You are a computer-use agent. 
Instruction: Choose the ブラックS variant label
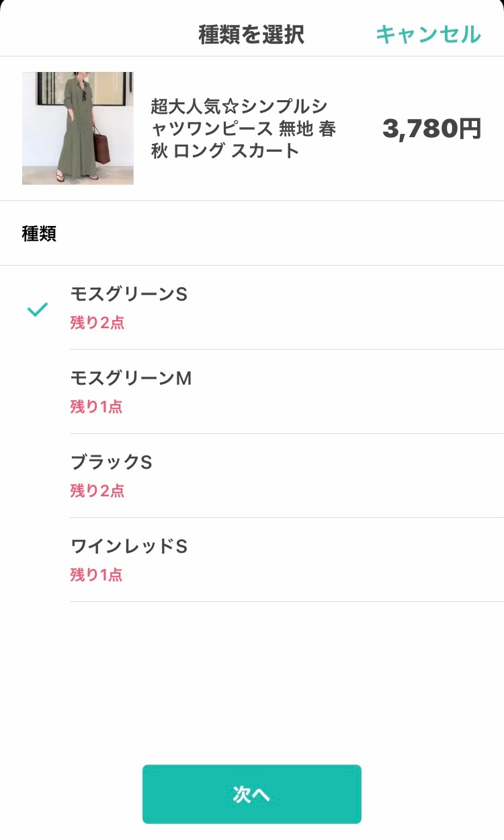(x=112, y=463)
